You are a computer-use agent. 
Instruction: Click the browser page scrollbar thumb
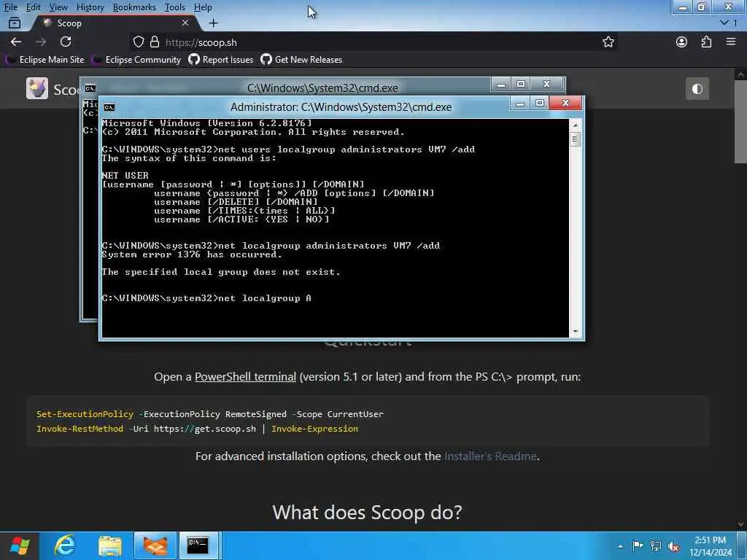coord(741,122)
